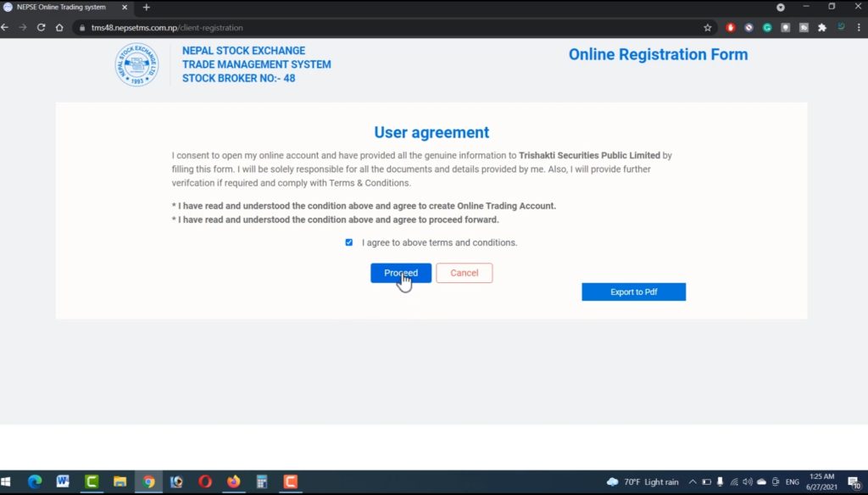Change the ENG input language
Viewport: 868px width, 495px height.
[793, 481]
